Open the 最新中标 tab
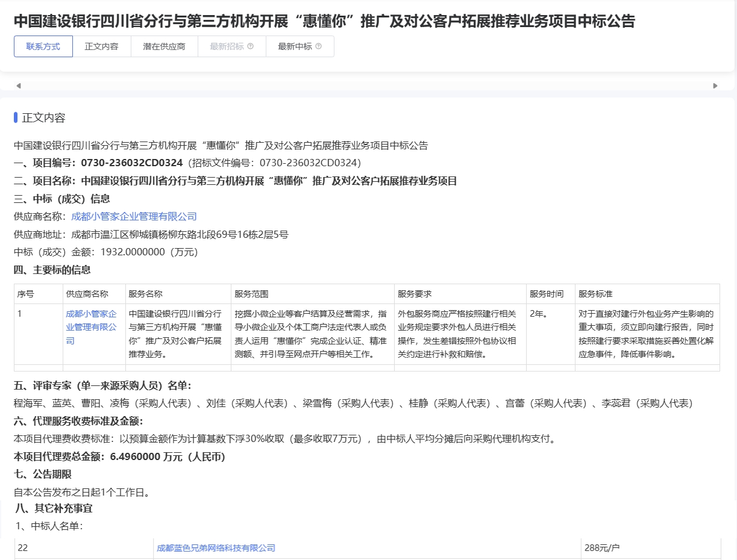The image size is (737, 560). 300,46
